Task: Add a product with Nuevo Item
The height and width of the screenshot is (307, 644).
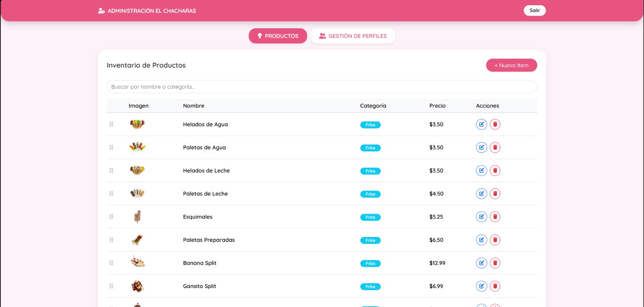Action: pyautogui.click(x=512, y=65)
